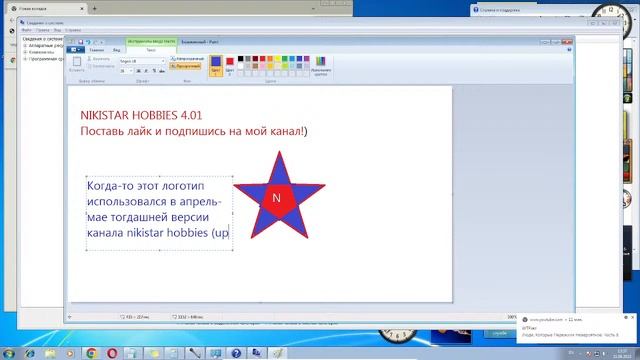640x360 pixels.
Task: Open the youtube.com notification settings gear
Action: click(x=626, y=317)
